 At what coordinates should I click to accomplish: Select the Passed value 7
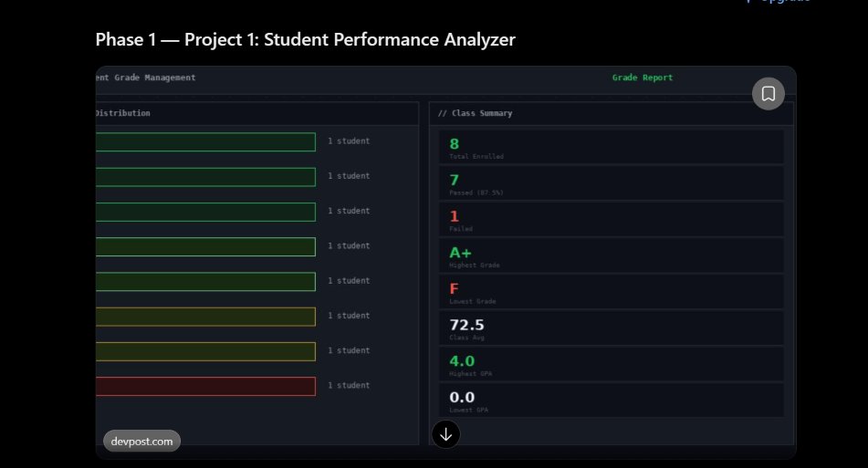pyautogui.click(x=454, y=180)
